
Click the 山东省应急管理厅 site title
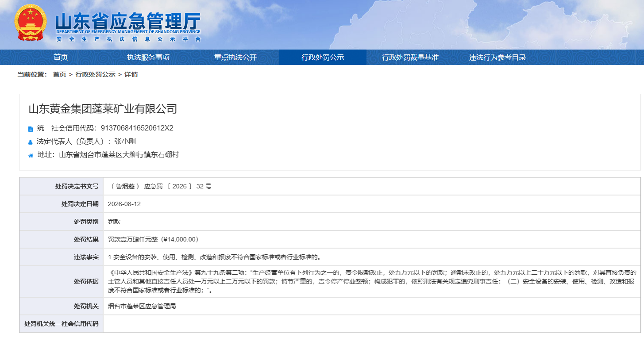point(128,21)
